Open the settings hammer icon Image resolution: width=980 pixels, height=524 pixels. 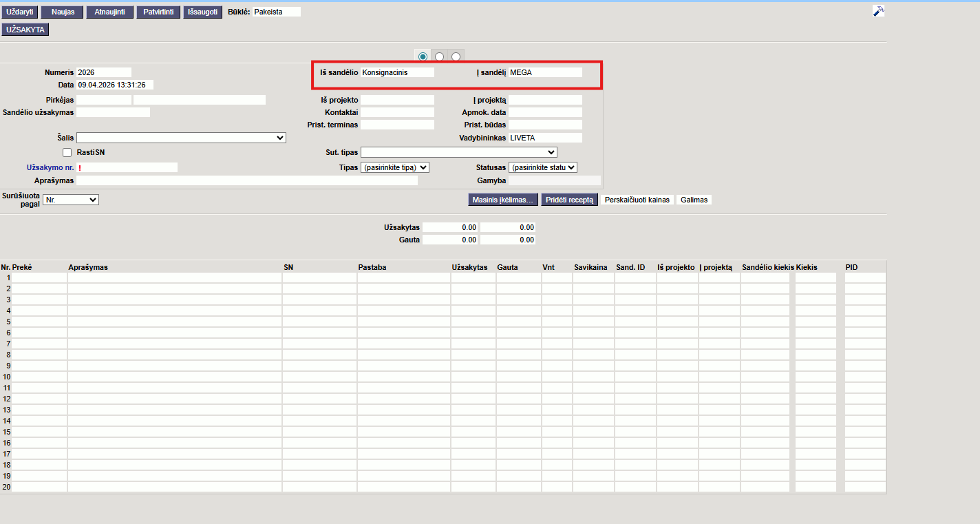pos(878,11)
